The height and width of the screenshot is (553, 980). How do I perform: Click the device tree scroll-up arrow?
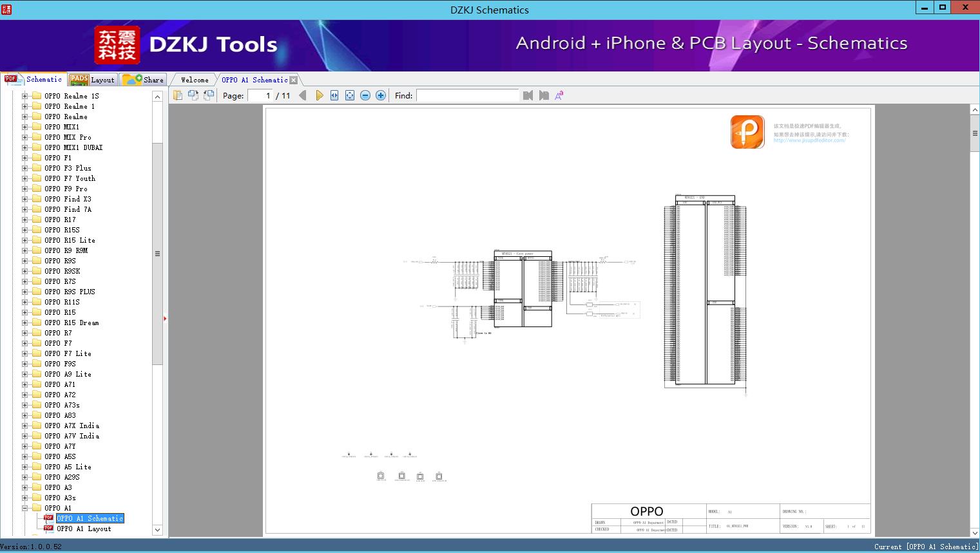[x=157, y=97]
